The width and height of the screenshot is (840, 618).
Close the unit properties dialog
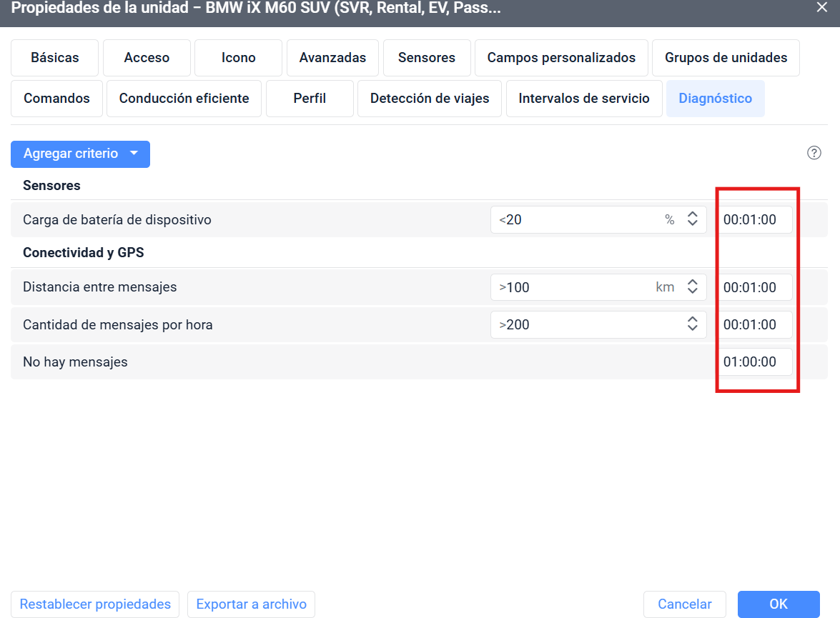pos(821,8)
